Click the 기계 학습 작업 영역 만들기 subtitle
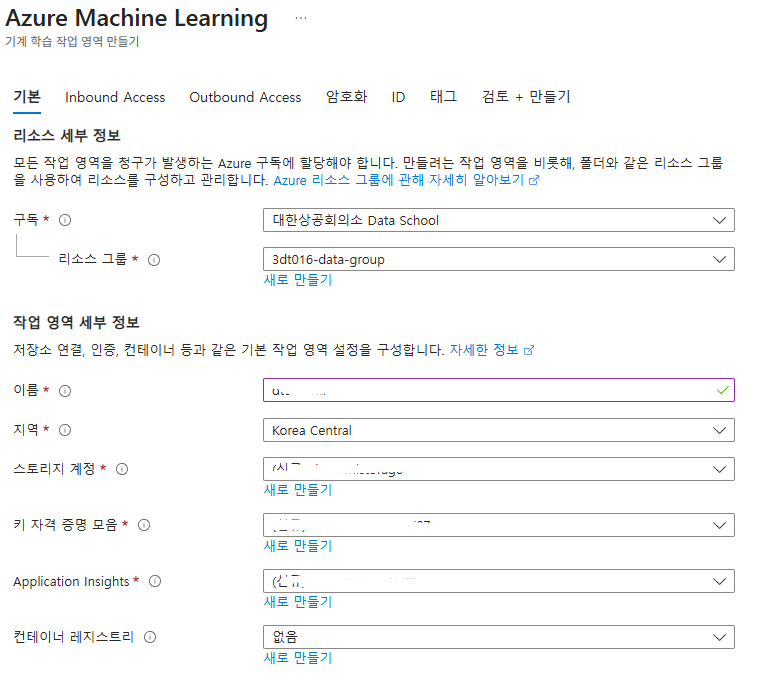This screenshot has height=689, width=777. pos(72,41)
